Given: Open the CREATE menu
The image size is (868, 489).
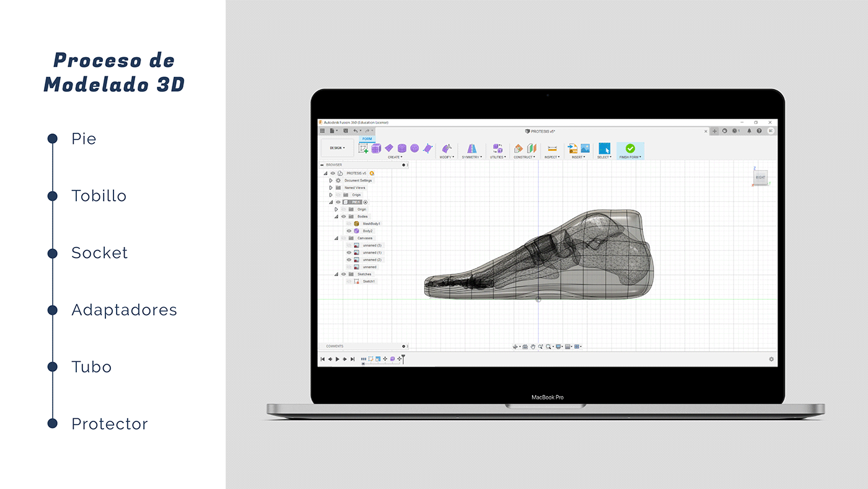Looking at the screenshot, I should pyautogui.click(x=395, y=157).
